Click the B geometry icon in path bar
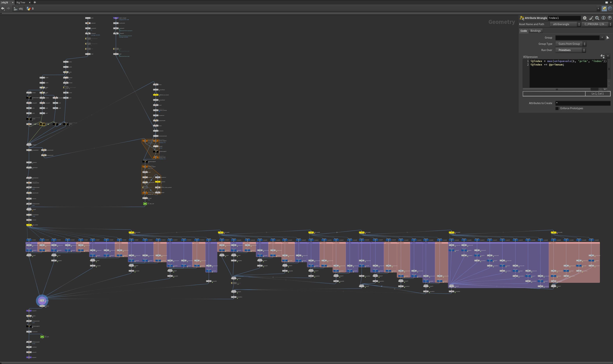Image resolution: width=613 pixels, height=364 pixels. click(29, 9)
